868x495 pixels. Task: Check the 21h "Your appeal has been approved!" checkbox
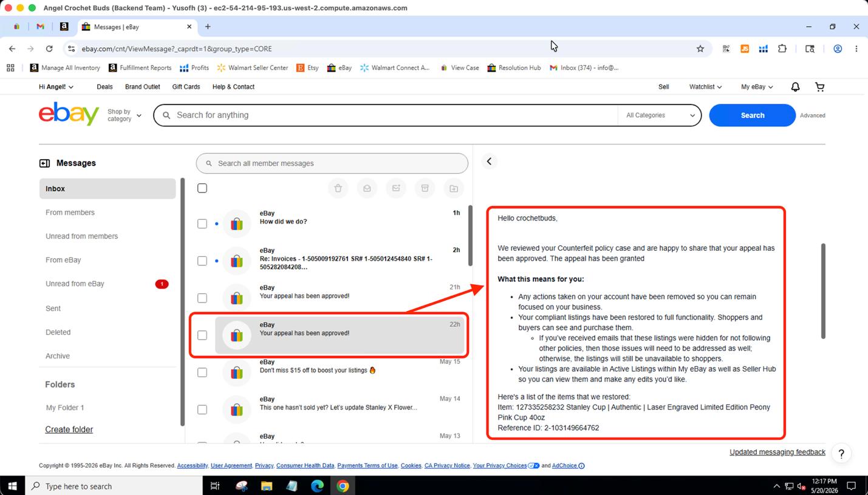pos(202,298)
